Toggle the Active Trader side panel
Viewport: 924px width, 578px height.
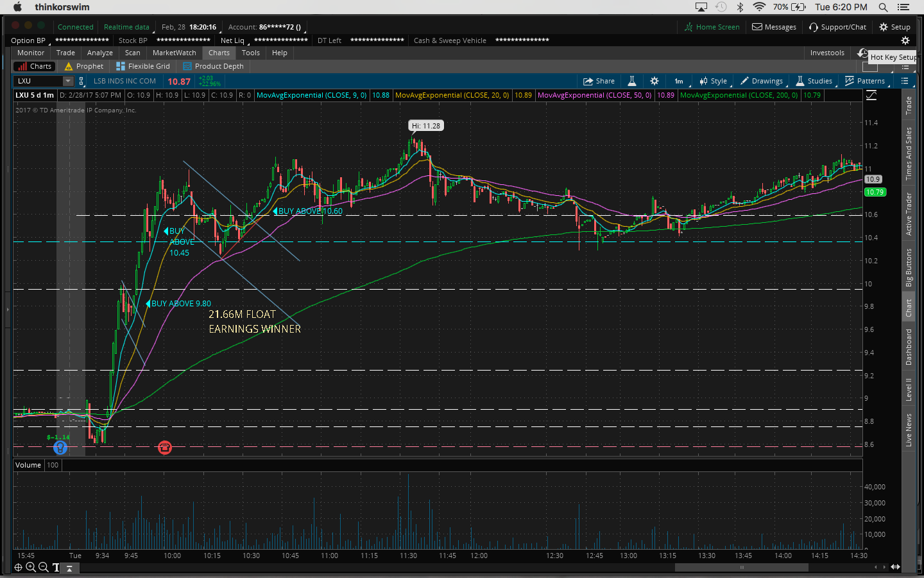coord(909,214)
